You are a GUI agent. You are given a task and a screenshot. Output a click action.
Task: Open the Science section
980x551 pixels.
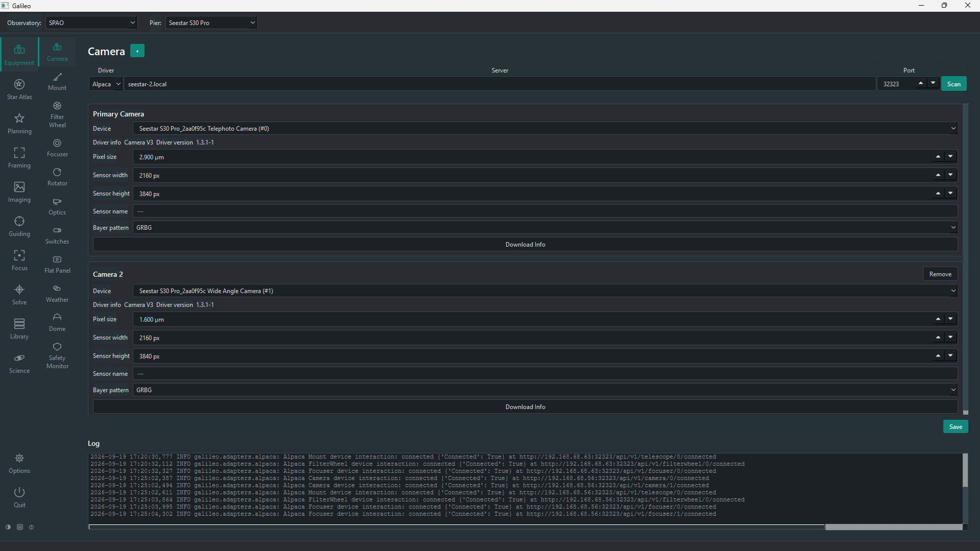pos(19,363)
